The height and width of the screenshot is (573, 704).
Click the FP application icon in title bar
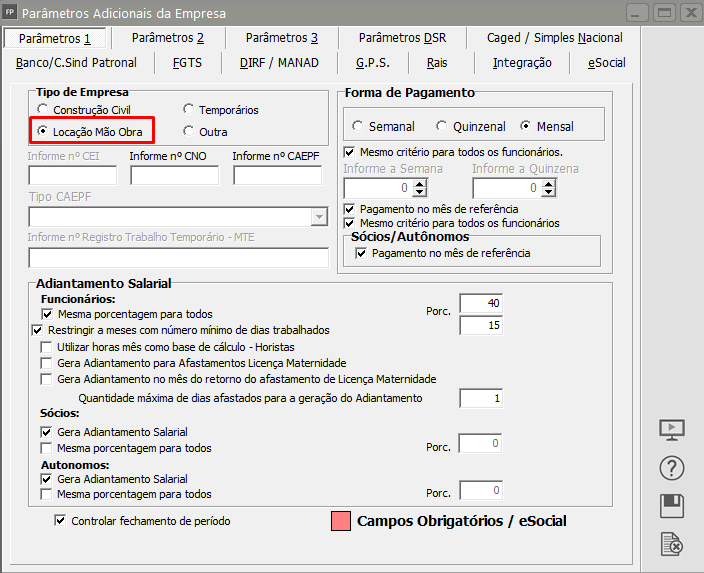(10, 13)
